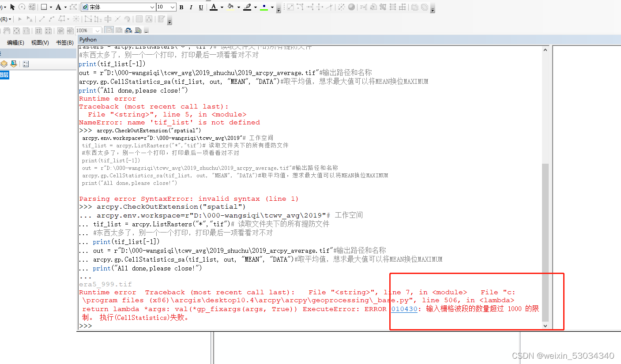Viewport: 621px width, 364px height.
Task: Open the 书签(B) menu
Action: (64, 42)
